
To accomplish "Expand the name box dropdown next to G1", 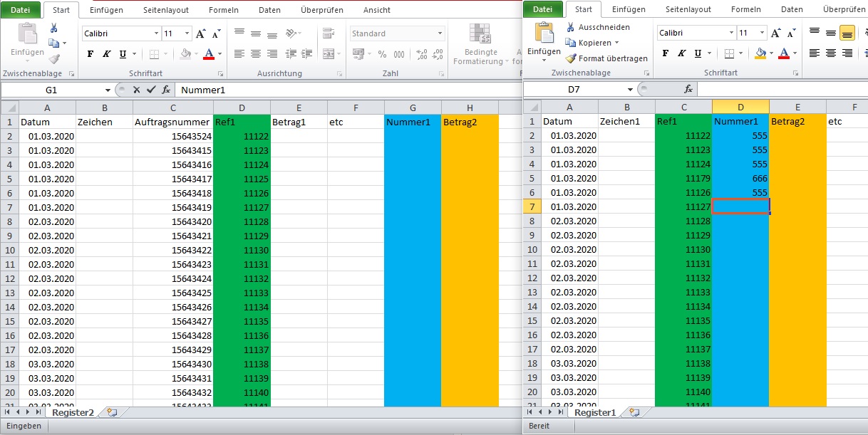I will (x=108, y=90).
